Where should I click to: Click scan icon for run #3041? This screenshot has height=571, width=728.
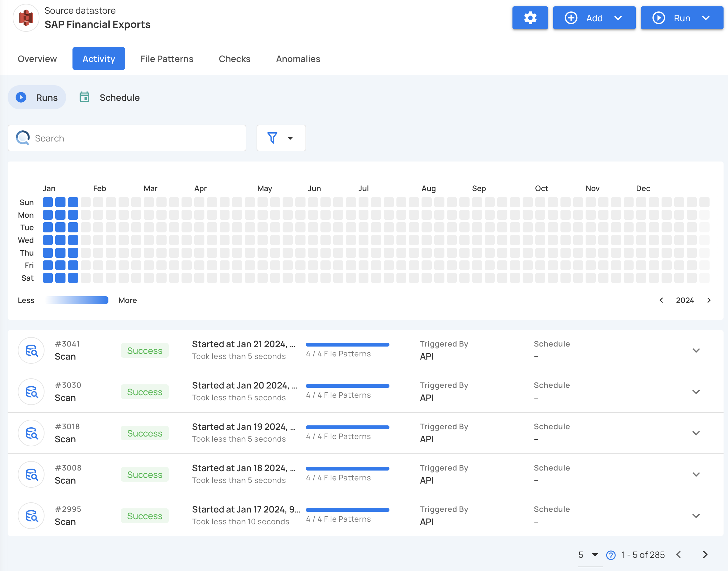click(x=31, y=350)
